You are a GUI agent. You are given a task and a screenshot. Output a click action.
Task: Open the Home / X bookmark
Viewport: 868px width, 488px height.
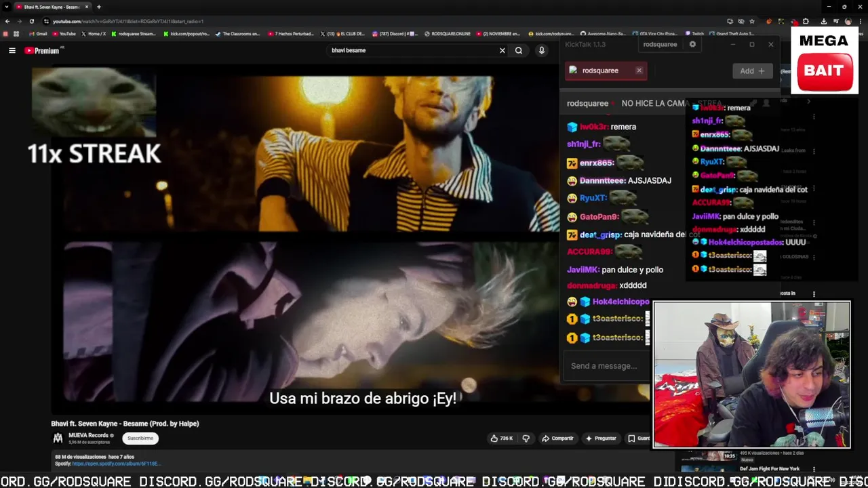pyautogui.click(x=94, y=33)
